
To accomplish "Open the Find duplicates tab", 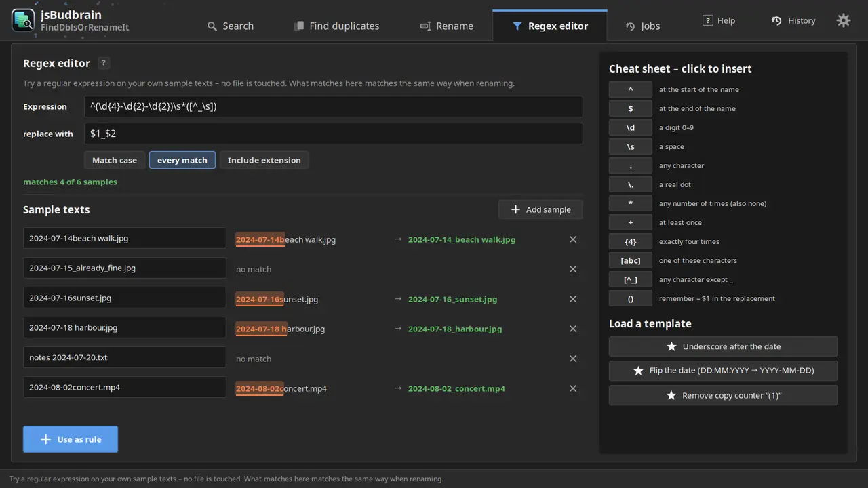I will coord(336,26).
